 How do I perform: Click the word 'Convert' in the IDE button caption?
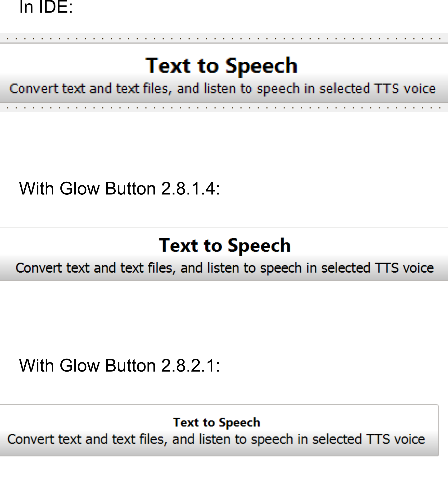coord(34,89)
